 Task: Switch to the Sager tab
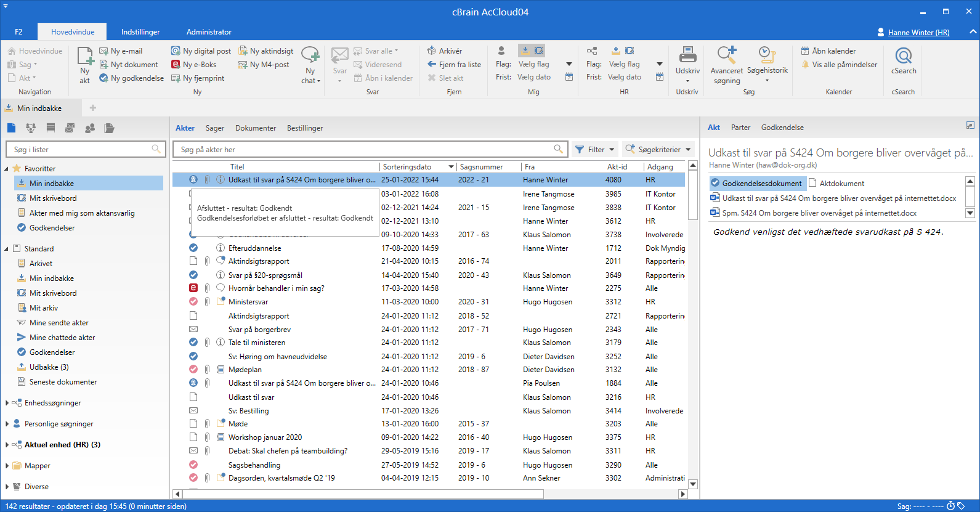pos(215,128)
